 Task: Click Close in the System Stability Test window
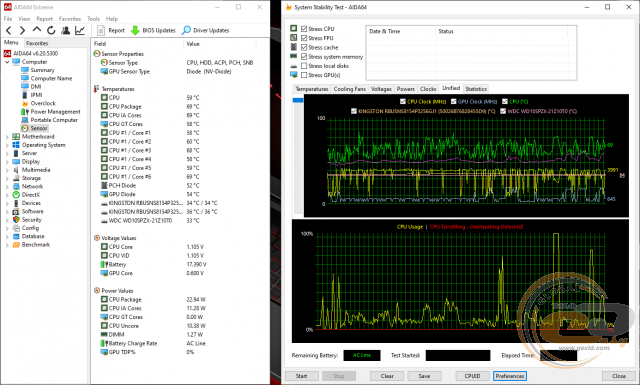tap(619, 376)
